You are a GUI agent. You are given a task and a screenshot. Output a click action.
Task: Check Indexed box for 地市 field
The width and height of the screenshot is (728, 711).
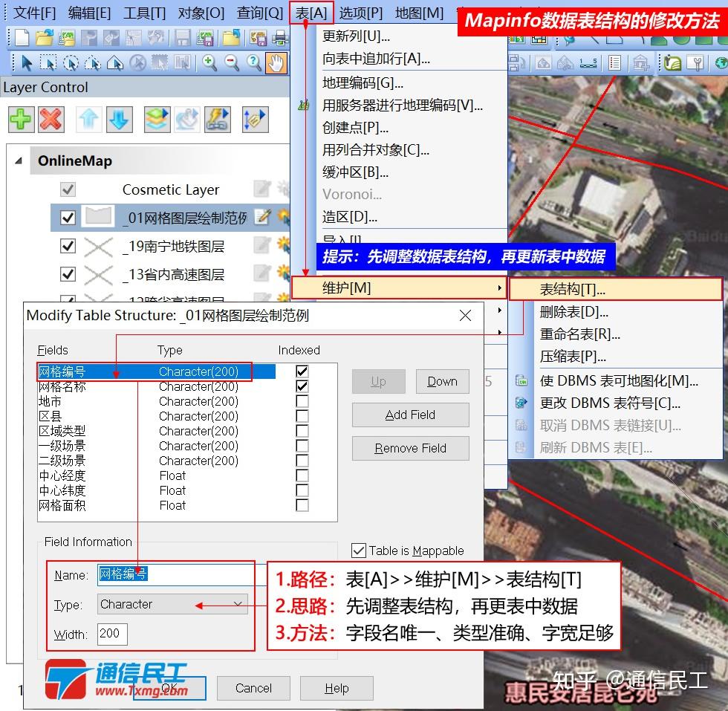(302, 400)
